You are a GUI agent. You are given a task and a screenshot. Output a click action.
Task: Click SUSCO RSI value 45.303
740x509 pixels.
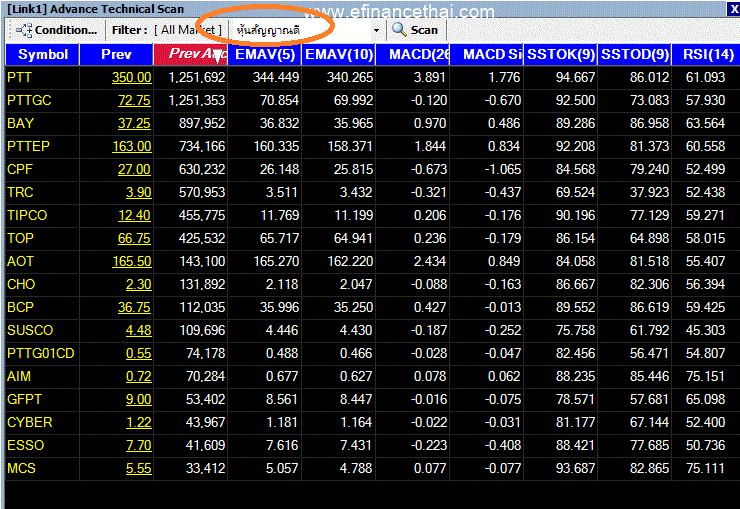705,330
